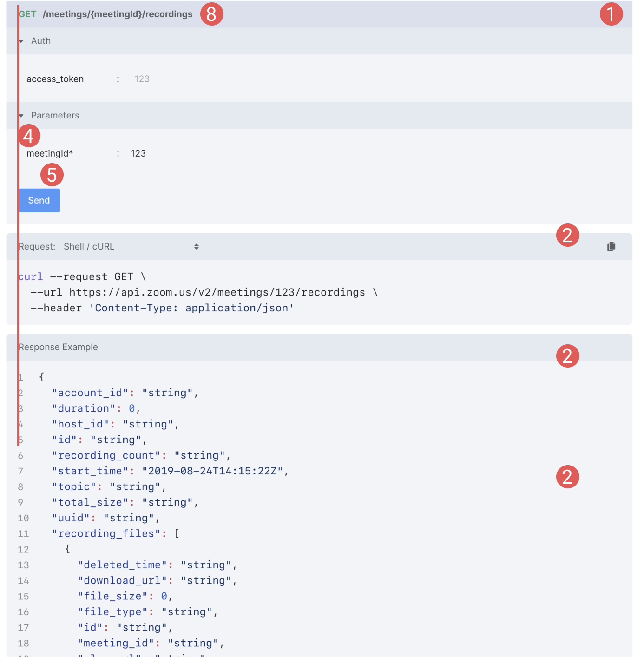Select the Response Example header
The image size is (644, 657).
[58, 347]
